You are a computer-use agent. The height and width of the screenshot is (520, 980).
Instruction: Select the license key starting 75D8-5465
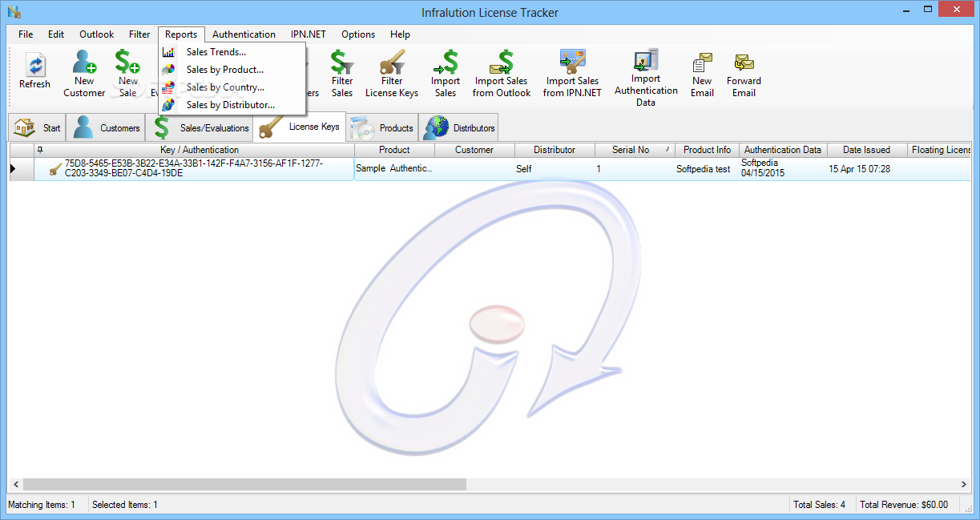pyautogui.click(x=194, y=169)
